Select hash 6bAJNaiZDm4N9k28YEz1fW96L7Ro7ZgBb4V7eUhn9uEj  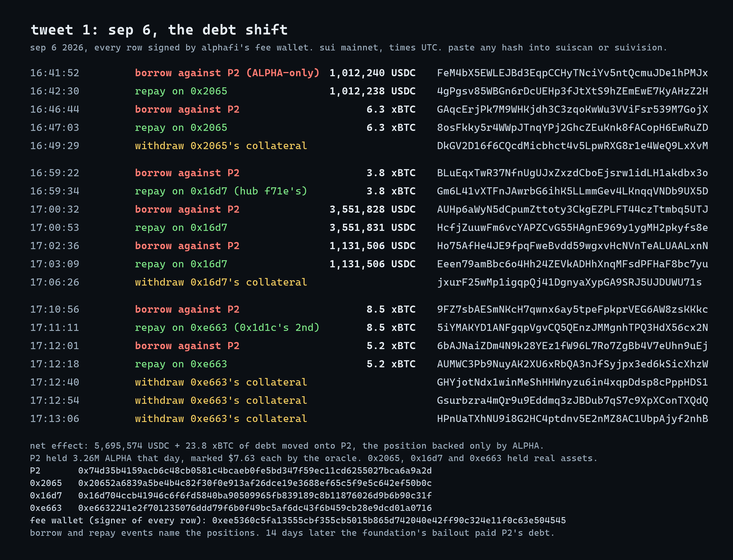[572, 346]
